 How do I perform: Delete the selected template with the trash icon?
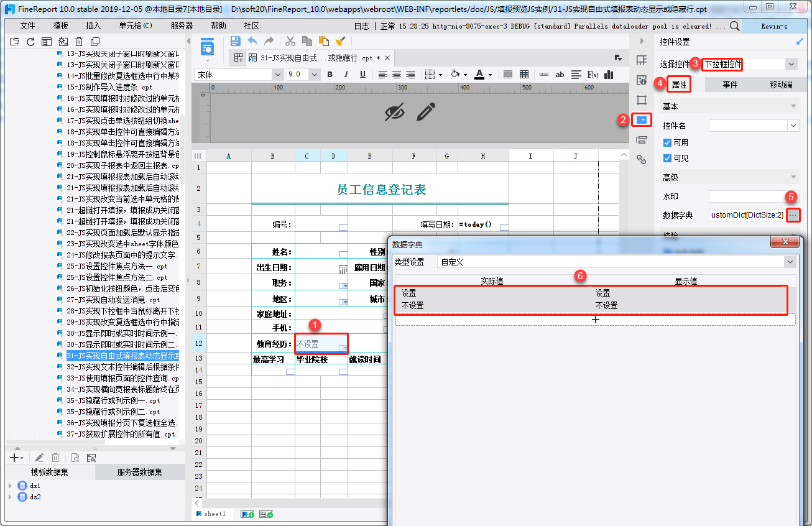79,42
